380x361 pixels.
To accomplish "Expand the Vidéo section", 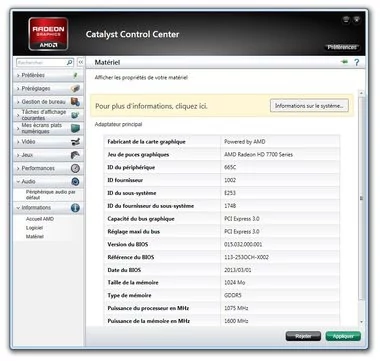I will pos(18,142).
